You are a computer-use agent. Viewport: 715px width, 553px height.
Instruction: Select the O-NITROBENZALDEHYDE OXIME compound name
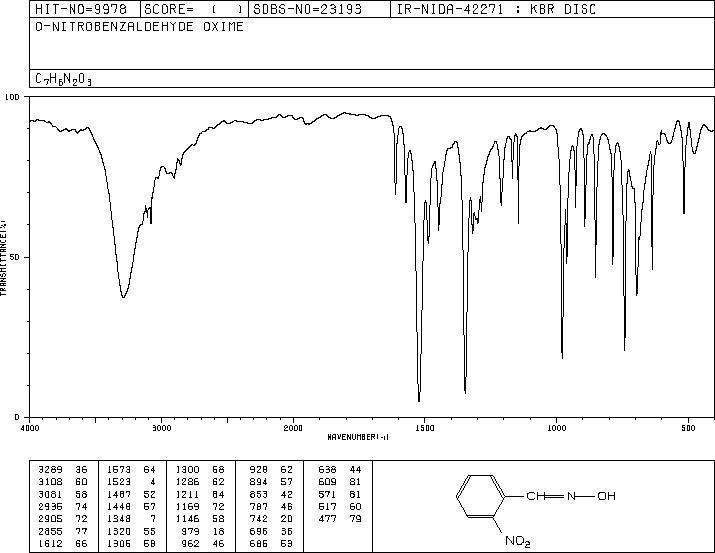(139, 27)
